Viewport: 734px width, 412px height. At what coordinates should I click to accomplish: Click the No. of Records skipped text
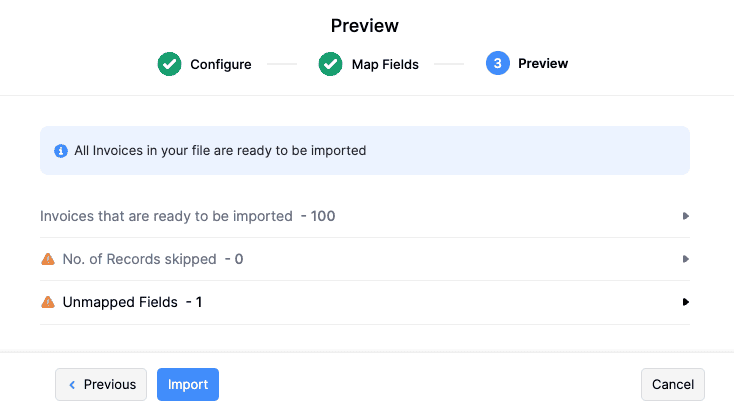point(139,259)
